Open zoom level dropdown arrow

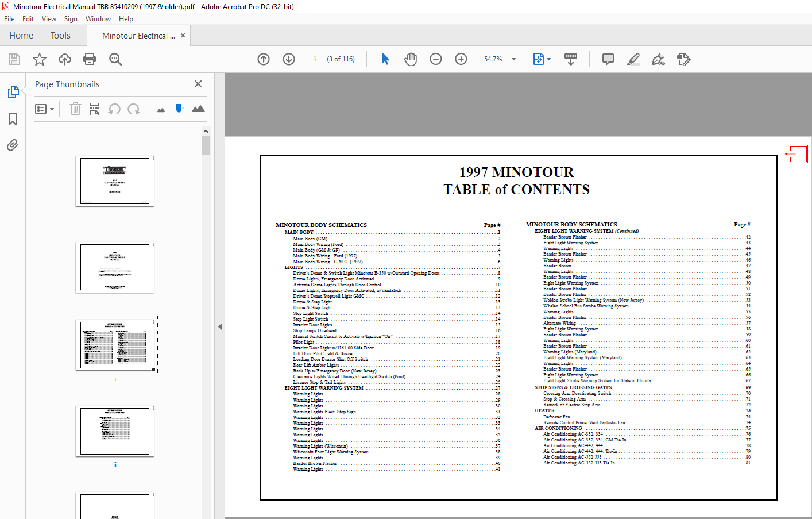coord(514,59)
